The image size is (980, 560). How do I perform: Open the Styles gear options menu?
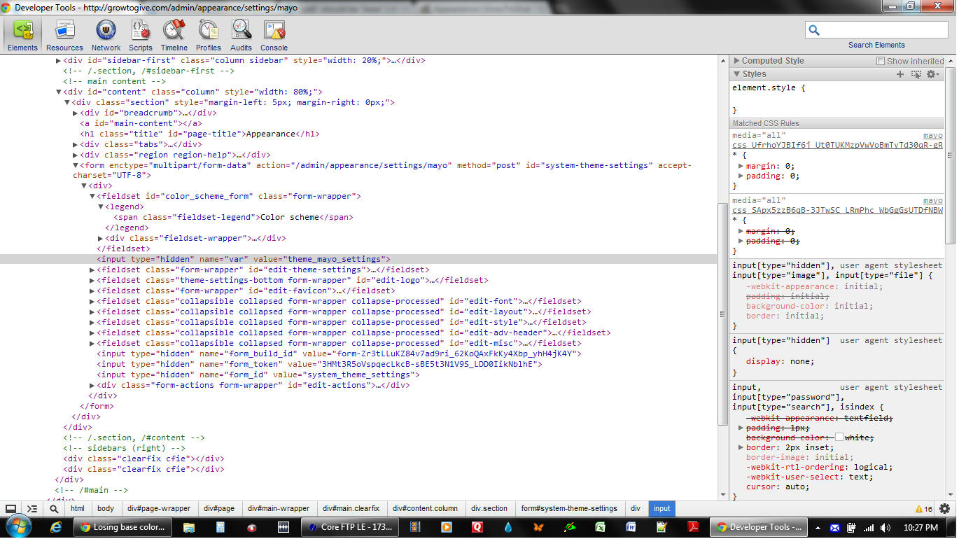pos(932,74)
